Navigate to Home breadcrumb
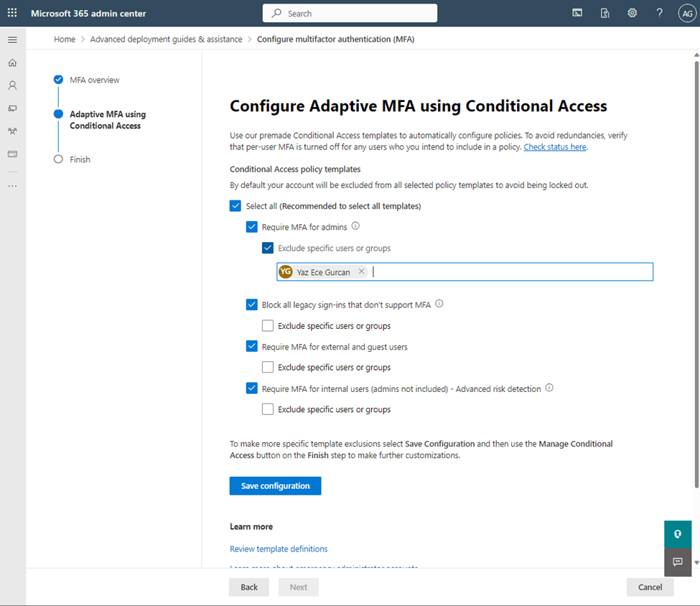 [65, 39]
